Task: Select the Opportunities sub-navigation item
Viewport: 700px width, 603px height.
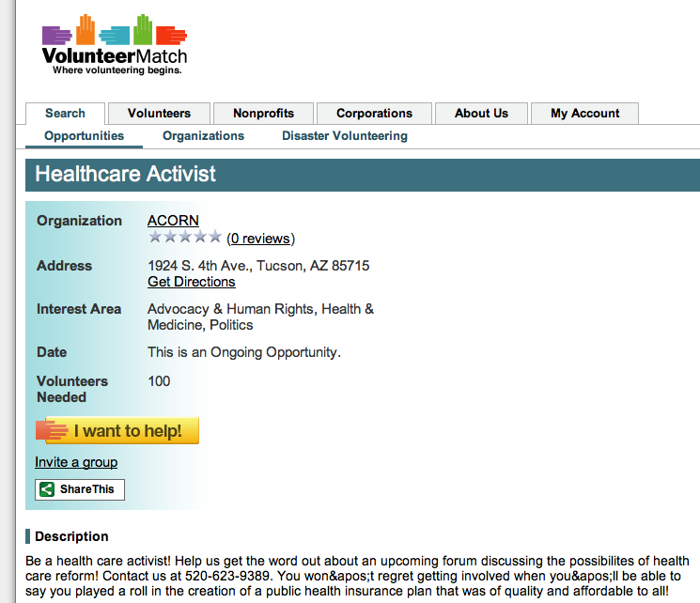Action: tap(84, 136)
